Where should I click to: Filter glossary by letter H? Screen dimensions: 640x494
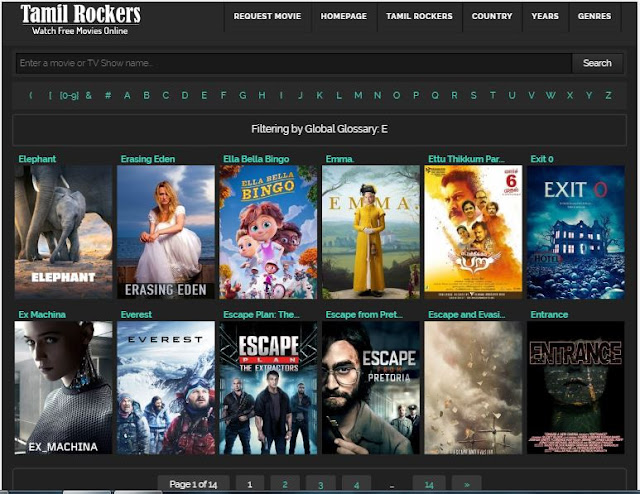[262, 96]
